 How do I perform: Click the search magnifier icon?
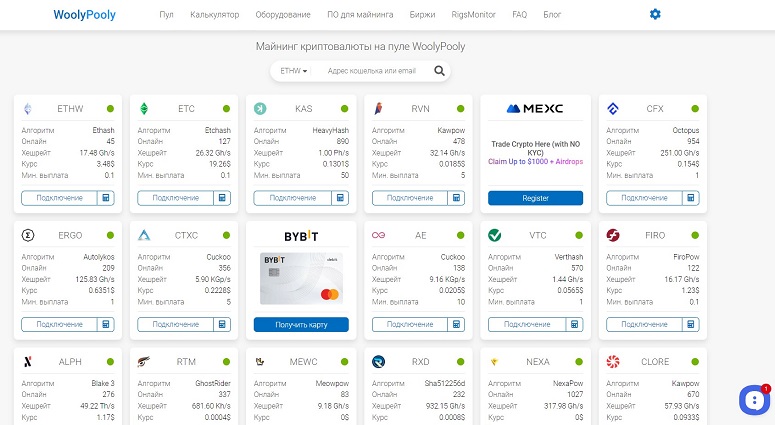(x=439, y=71)
